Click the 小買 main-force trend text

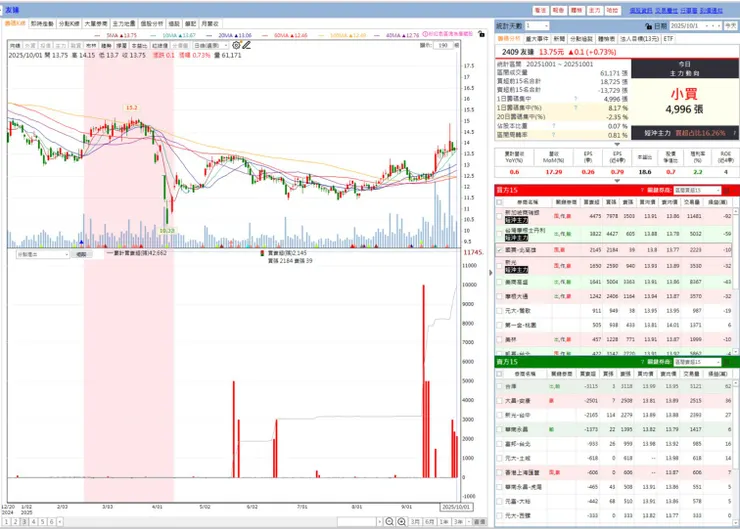tap(684, 93)
